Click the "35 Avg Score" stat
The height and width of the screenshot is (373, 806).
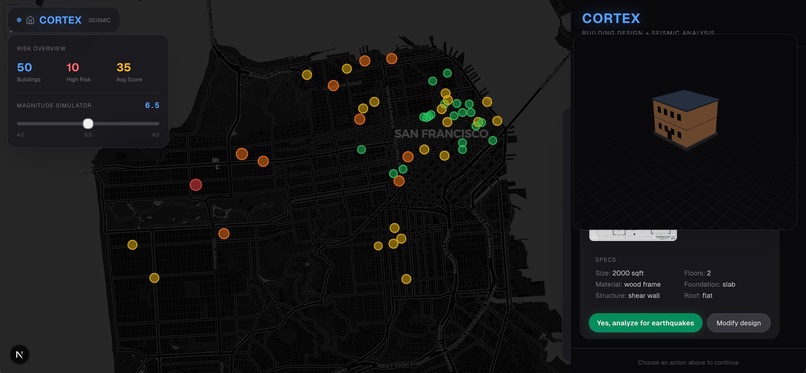pyautogui.click(x=129, y=72)
